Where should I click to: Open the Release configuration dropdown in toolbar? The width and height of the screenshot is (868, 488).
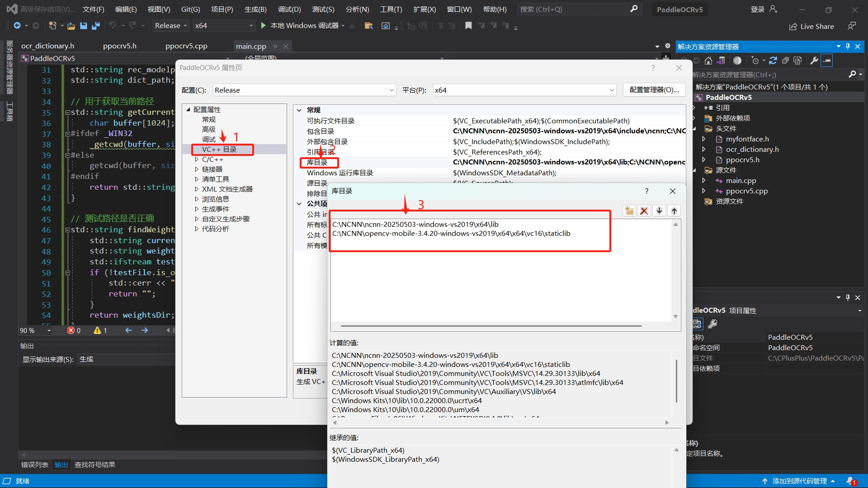coord(171,26)
